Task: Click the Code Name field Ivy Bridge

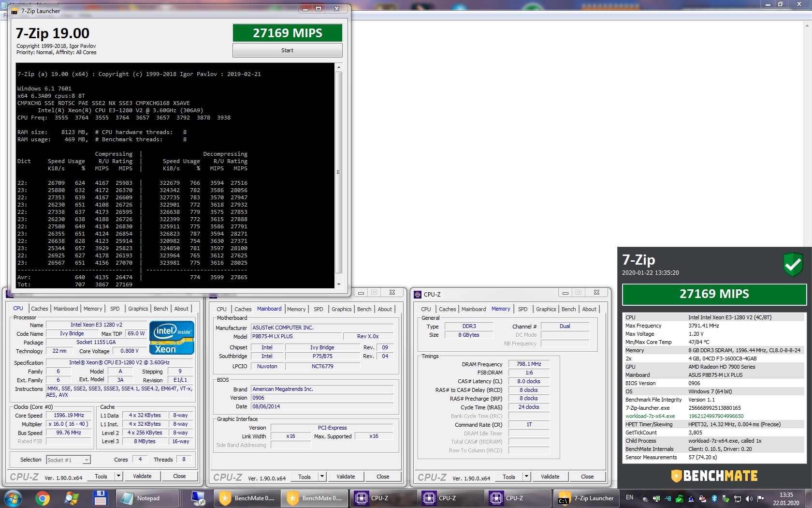Action: (x=72, y=334)
